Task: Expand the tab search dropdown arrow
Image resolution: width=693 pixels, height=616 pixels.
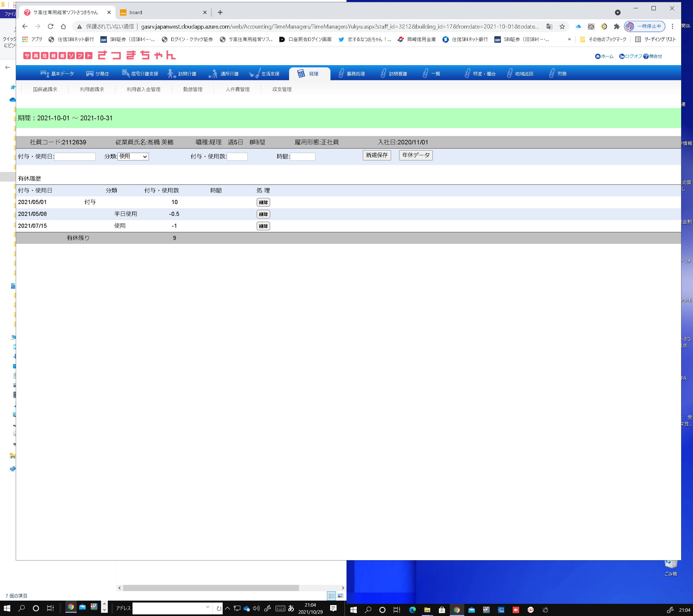Action: coord(617,13)
